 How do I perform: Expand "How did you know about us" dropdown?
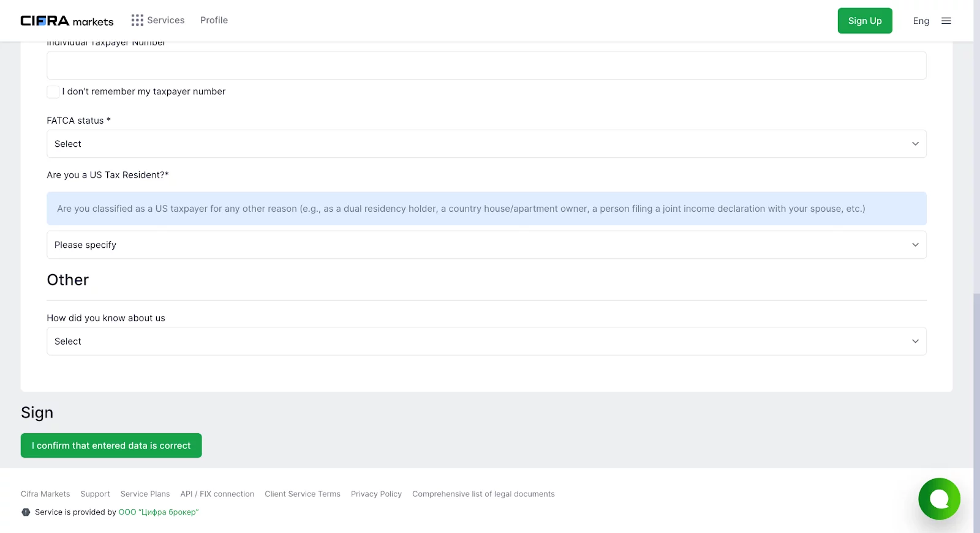click(486, 341)
